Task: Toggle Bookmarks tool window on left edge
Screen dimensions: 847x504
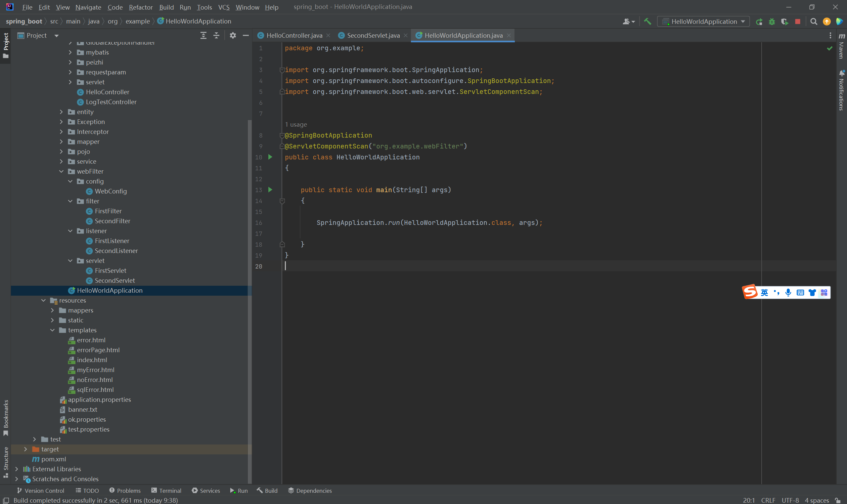Action: click(5, 417)
